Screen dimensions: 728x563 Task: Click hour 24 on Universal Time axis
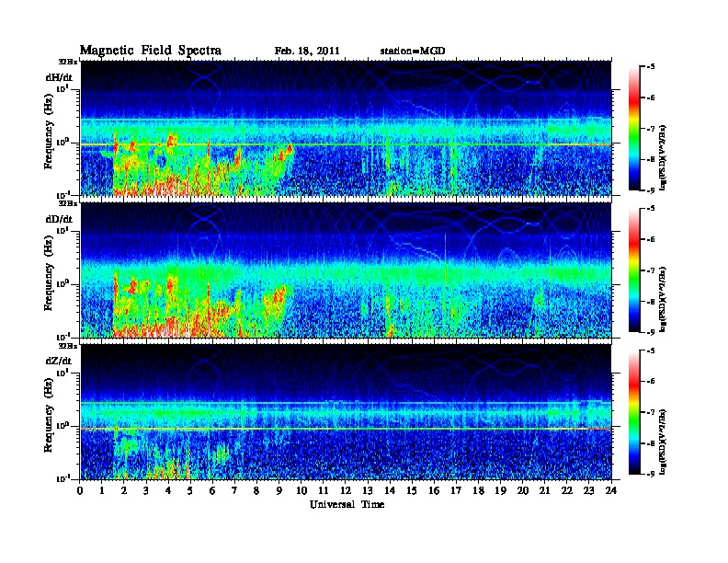(x=611, y=491)
